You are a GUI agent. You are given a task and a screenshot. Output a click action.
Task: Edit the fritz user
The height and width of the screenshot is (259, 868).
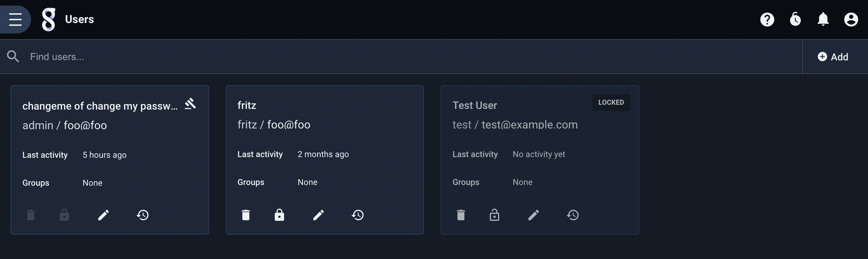[319, 215]
